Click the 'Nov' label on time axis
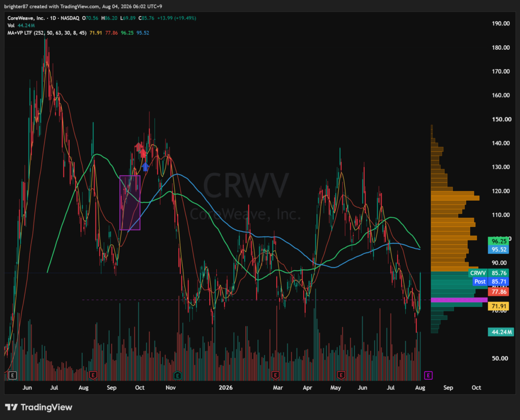This screenshot has height=420, width=520. click(171, 387)
